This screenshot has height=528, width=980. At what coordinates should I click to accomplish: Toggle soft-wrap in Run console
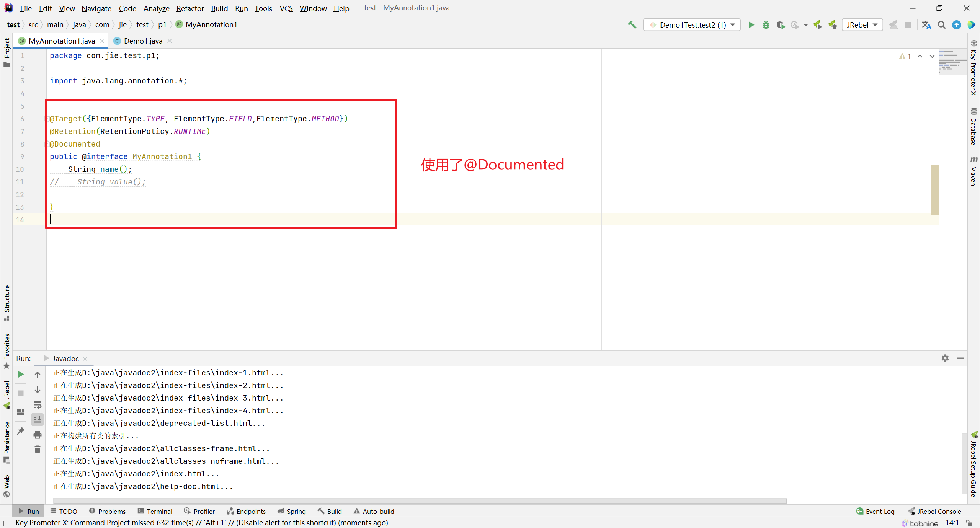click(x=38, y=405)
